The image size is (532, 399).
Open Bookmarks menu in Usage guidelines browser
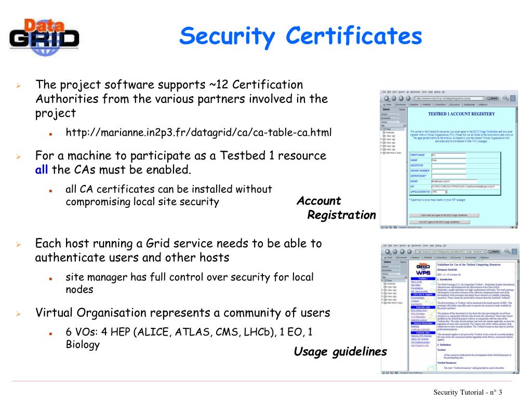(x=417, y=246)
